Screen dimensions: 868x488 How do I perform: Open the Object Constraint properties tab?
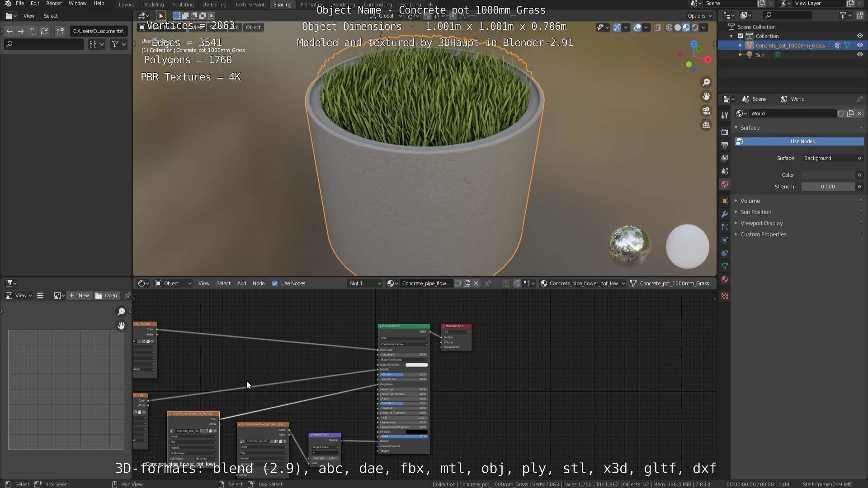coord(725,253)
